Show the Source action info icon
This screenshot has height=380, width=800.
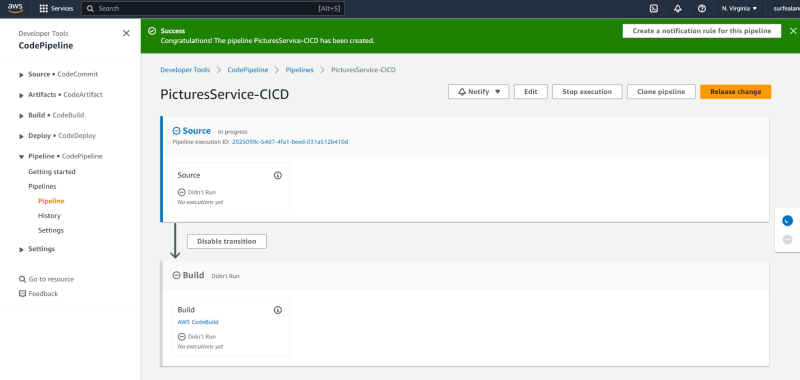click(278, 175)
